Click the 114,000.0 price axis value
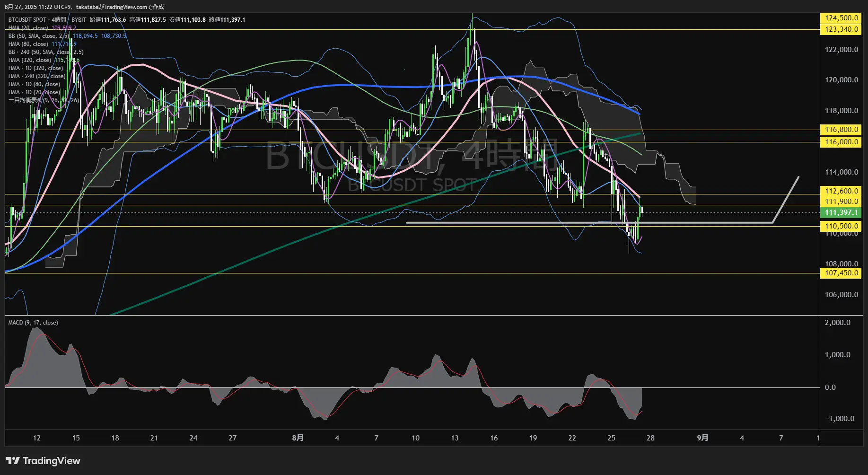Image resolution: width=868 pixels, height=475 pixels. [x=842, y=172]
